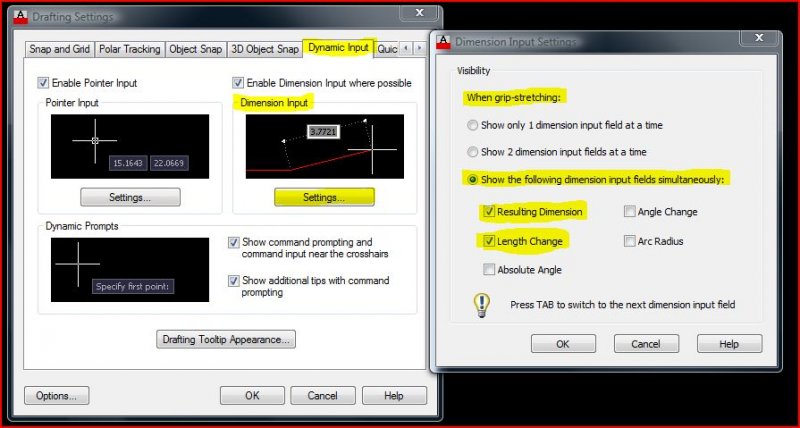This screenshot has width=800, height=428.
Task: Close the Drafting Settings window
Action: [419, 13]
